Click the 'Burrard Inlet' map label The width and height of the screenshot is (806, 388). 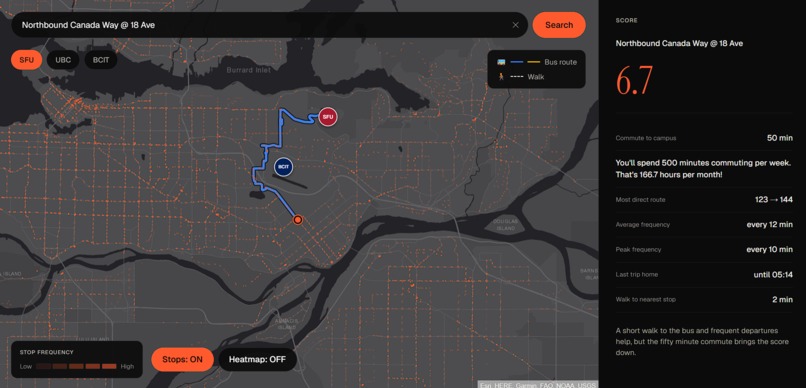point(248,70)
